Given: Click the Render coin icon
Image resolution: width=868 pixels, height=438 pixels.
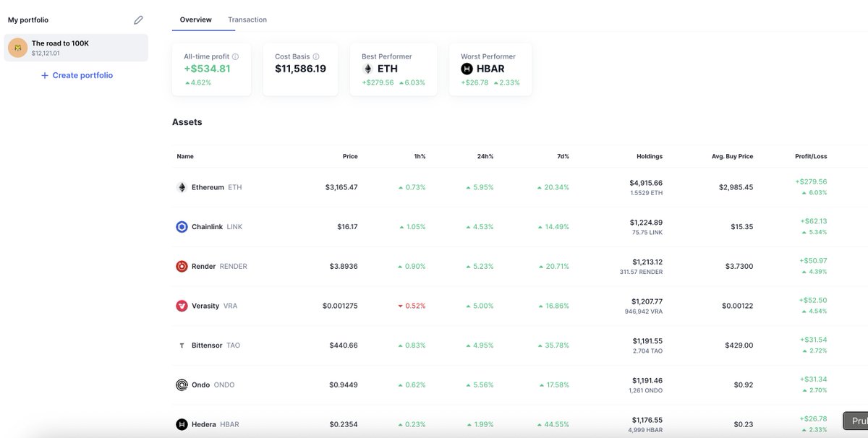Looking at the screenshot, I should [182, 266].
